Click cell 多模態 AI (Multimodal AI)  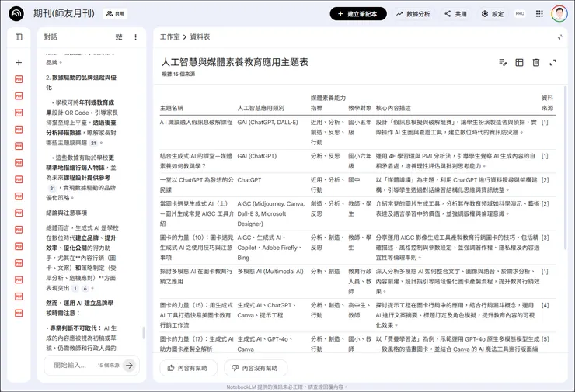(x=270, y=272)
